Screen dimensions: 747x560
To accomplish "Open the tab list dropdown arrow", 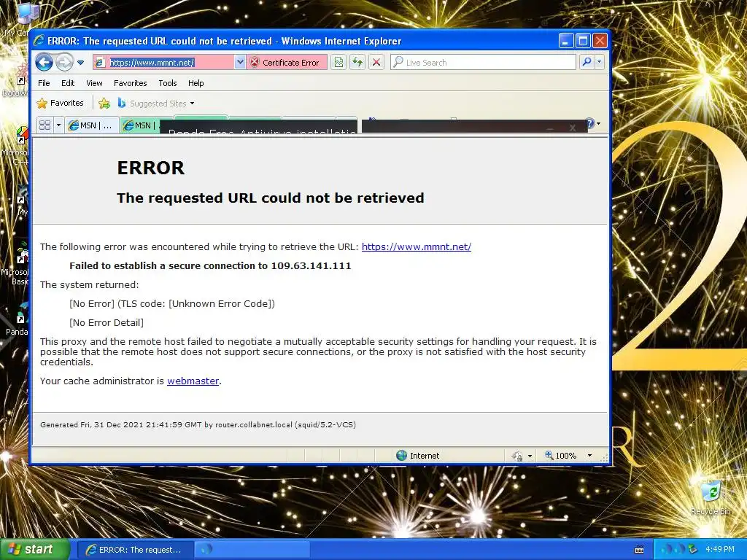I will (x=58, y=125).
